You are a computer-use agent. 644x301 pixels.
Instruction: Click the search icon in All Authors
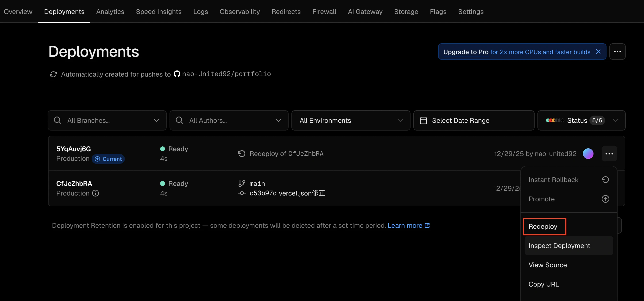click(179, 120)
